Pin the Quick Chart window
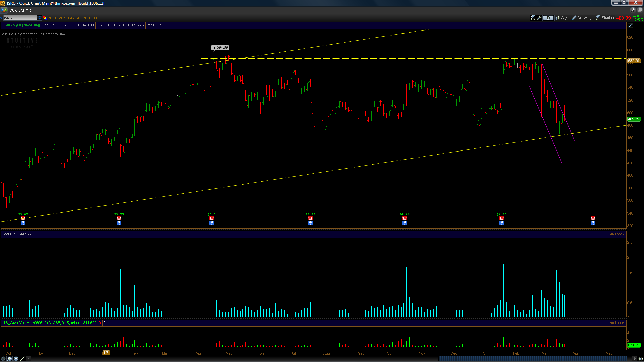This screenshot has width=644, height=362. [x=633, y=10]
